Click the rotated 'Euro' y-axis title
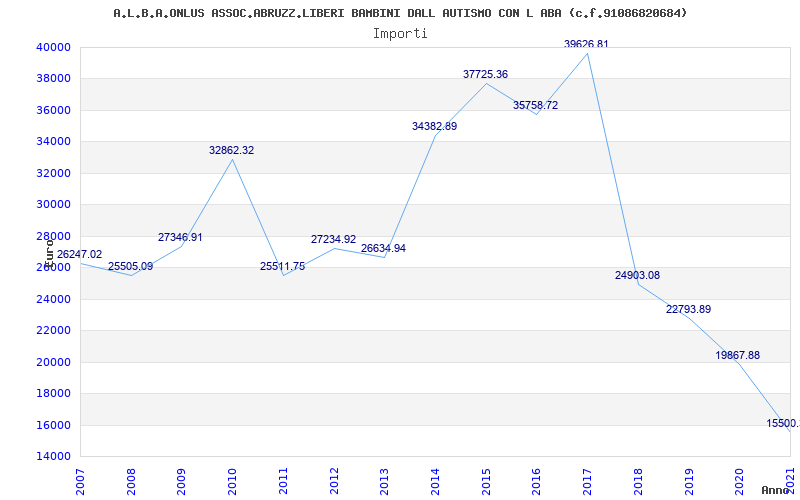800x500 pixels. point(48,254)
